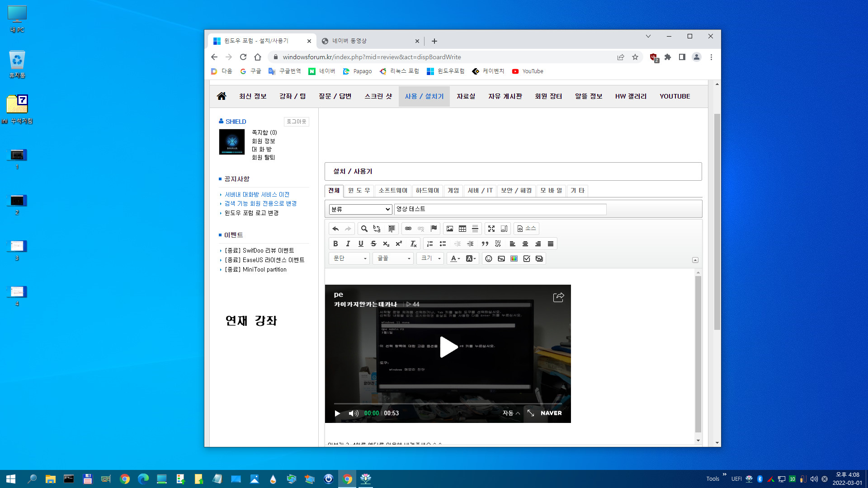
Task: Toggle show blocks in the editor
Action: click(504, 229)
